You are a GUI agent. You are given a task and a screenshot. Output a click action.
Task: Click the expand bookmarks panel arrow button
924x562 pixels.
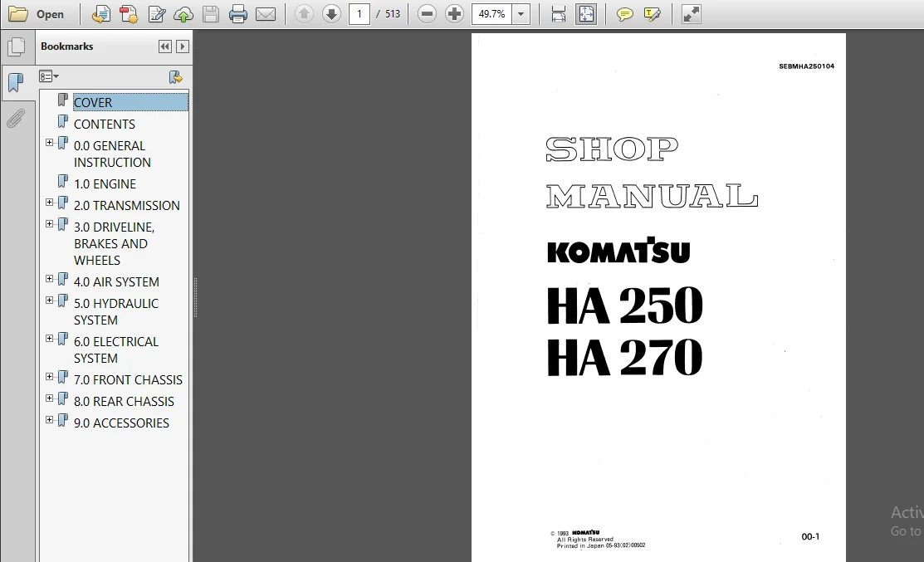(x=183, y=46)
